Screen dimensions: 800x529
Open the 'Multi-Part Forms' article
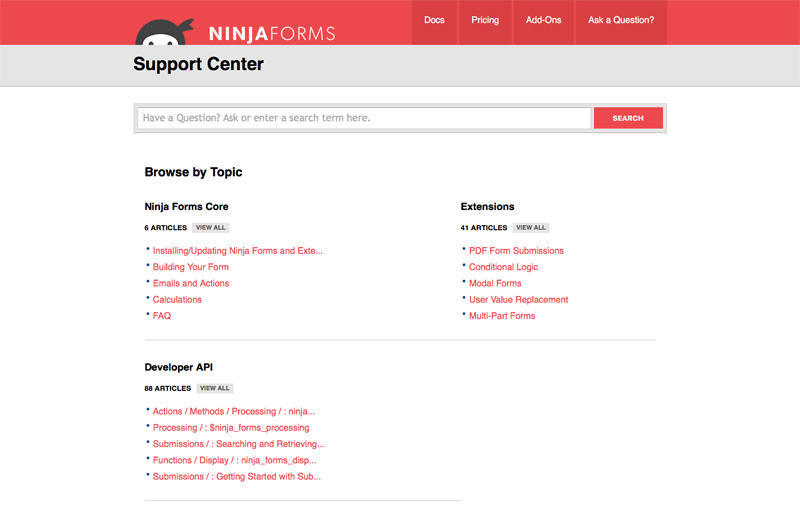(x=502, y=316)
